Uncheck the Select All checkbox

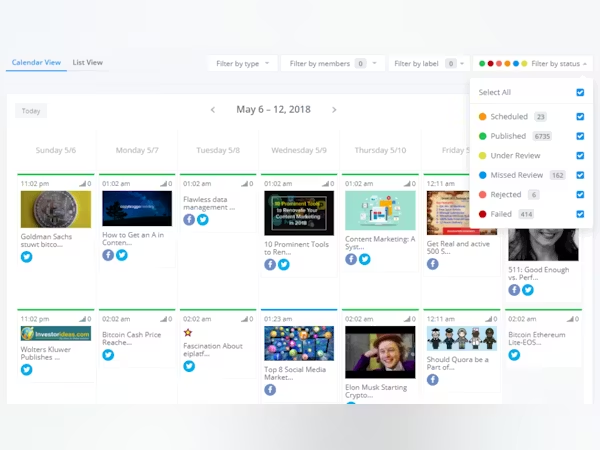(x=580, y=92)
